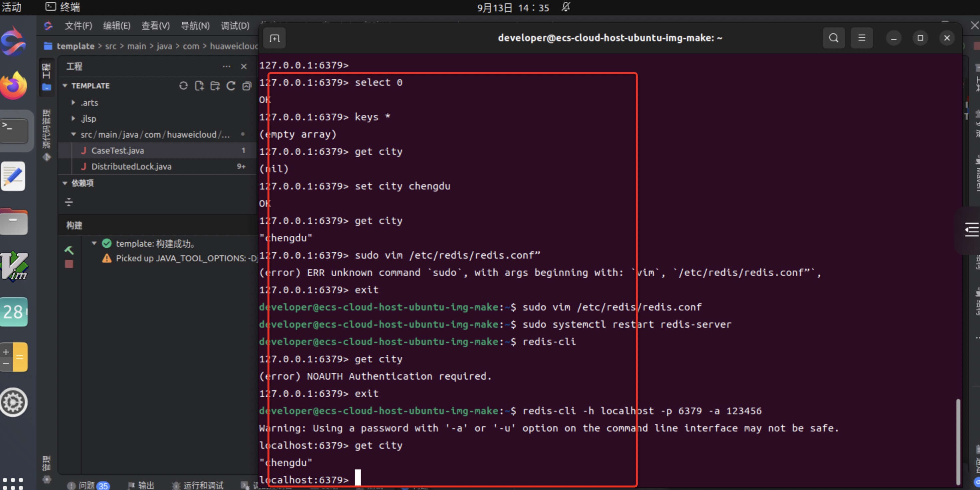Open the 文件(F) menu
The height and width of the screenshot is (490, 980).
78,26
